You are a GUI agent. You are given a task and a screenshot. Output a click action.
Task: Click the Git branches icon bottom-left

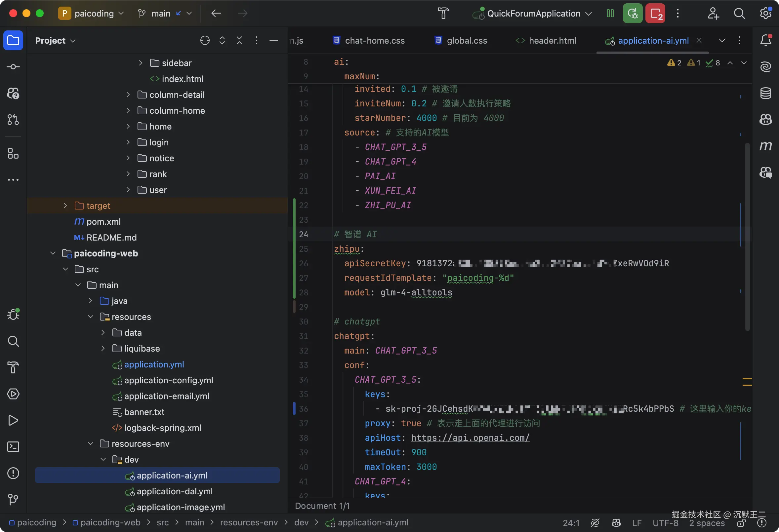coord(13,499)
